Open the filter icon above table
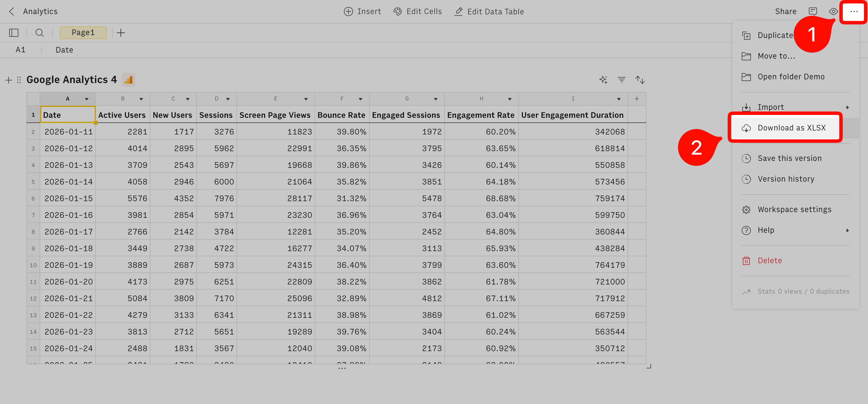Viewport: 868px width, 404px height. (621, 80)
